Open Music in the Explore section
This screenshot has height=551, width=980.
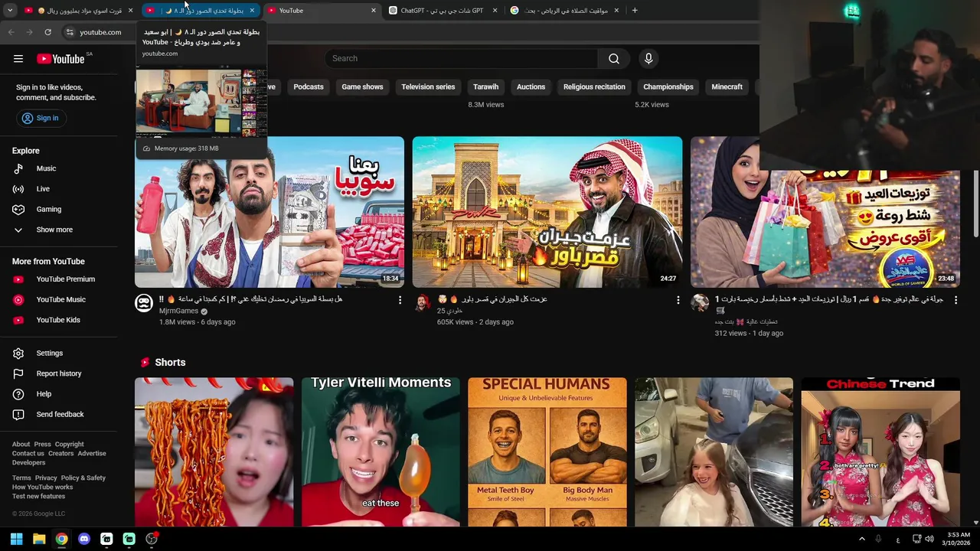(47, 168)
